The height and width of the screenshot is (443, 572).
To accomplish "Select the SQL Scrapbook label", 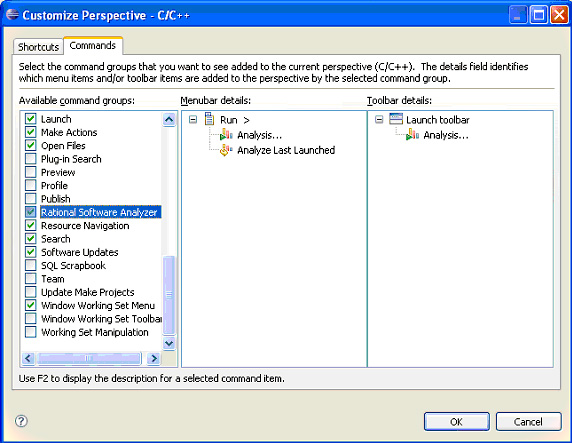I will point(73,265).
